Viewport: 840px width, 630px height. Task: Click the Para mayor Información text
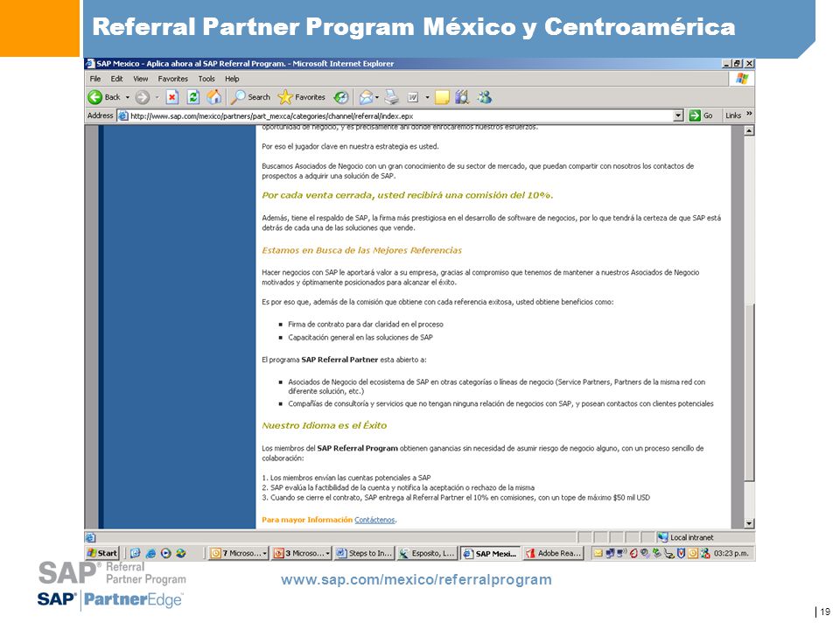pyautogui.click(x=307, y=520)
